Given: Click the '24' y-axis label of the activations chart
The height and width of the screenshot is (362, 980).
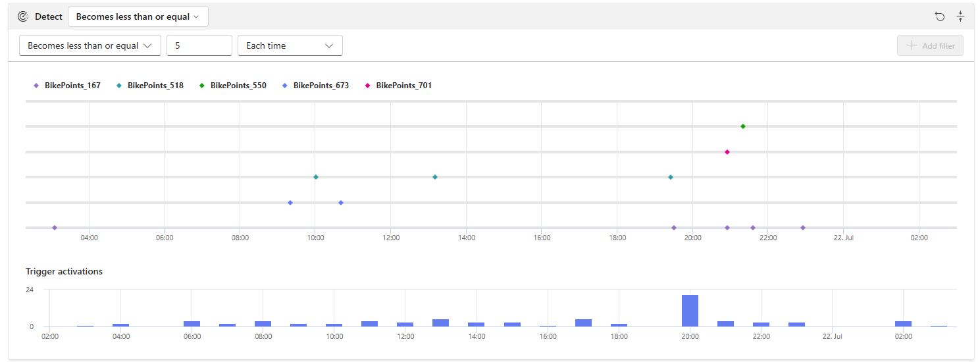Looking at the screenshot, I should (x=30, y=290).
